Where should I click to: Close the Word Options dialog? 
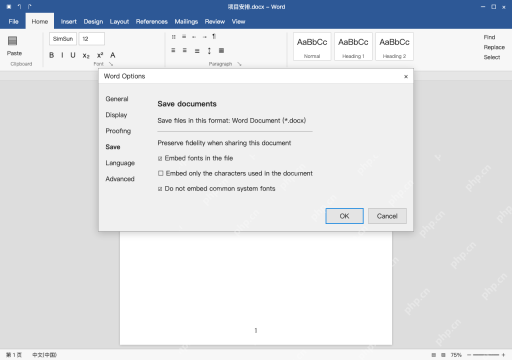[406, 77]
